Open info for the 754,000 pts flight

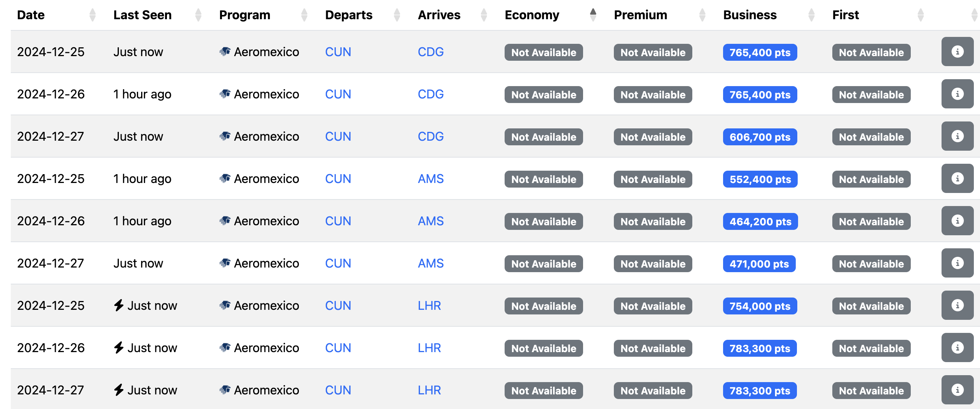coord(957,305)
